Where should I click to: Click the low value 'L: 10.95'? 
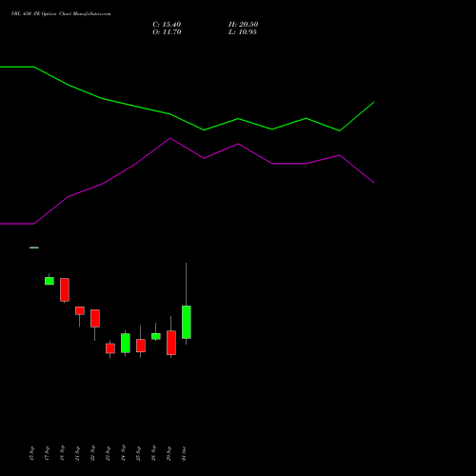tap(243, 32)
